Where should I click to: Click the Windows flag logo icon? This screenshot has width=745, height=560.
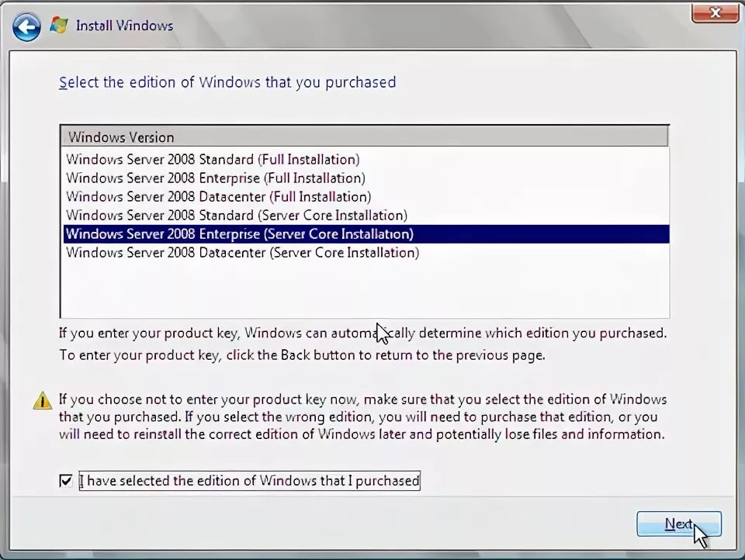59,25
